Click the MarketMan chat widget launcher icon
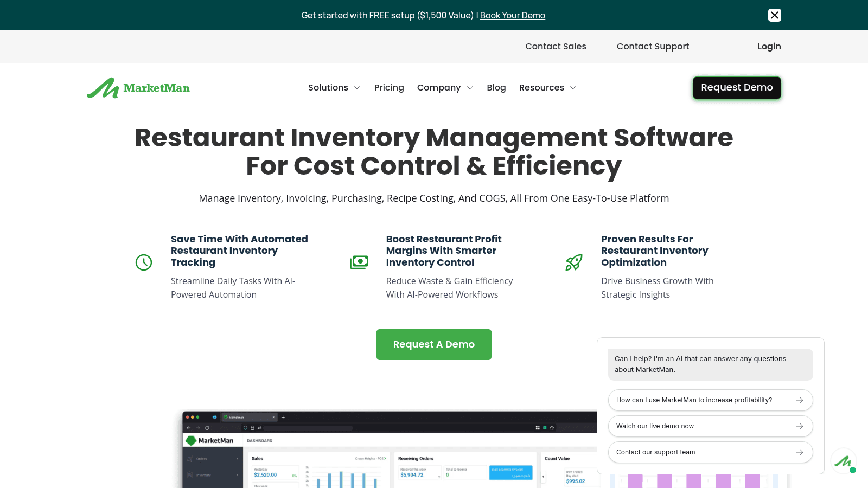 (844, 461)
